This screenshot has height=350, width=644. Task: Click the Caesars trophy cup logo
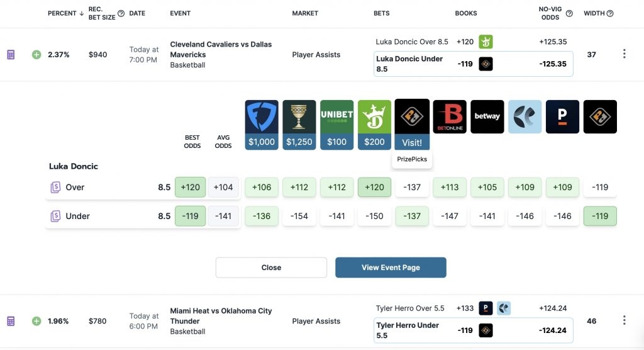tap(299, 117)
